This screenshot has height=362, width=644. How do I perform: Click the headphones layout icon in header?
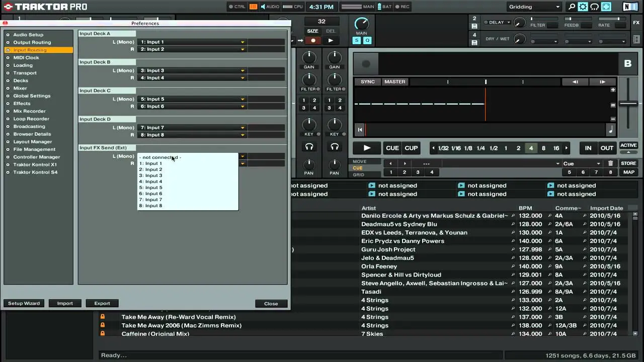(594, 7)
